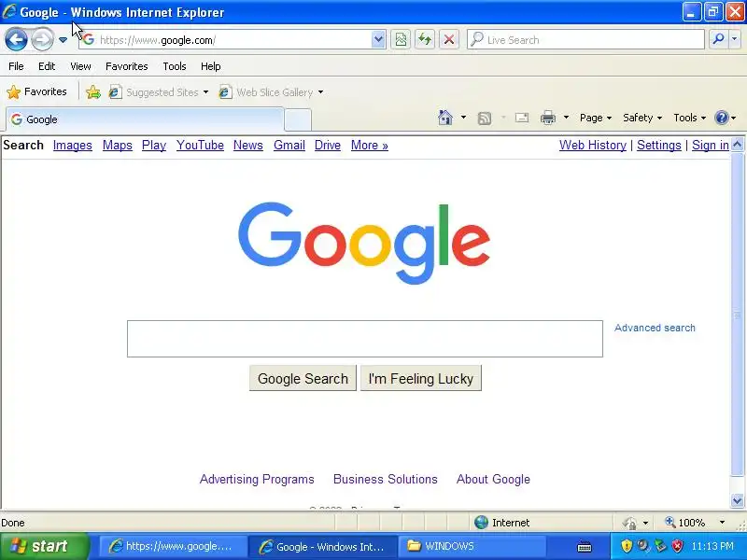Click the scrollbar down arrow
The height and width of the screenshot is (560, 747).
[737, 500]
